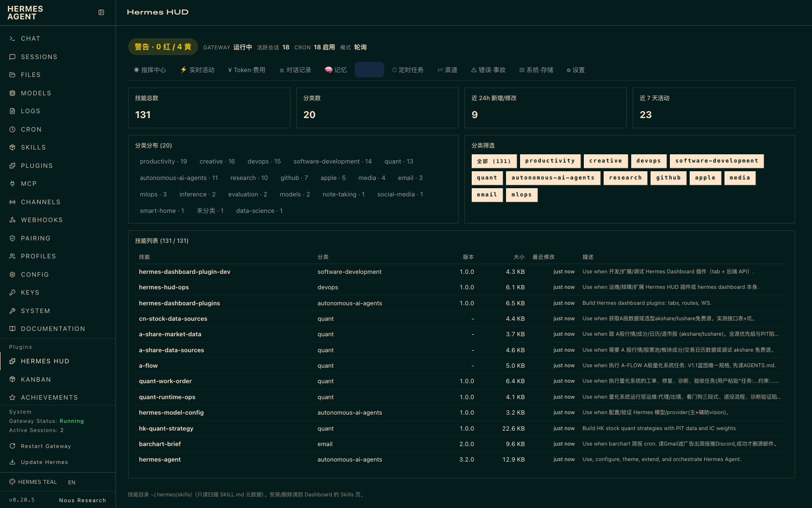Click the 近 24h 新增/修改 stat card
Screen dimensions: 812x508
pyautogui.click(x=546, y=108)
